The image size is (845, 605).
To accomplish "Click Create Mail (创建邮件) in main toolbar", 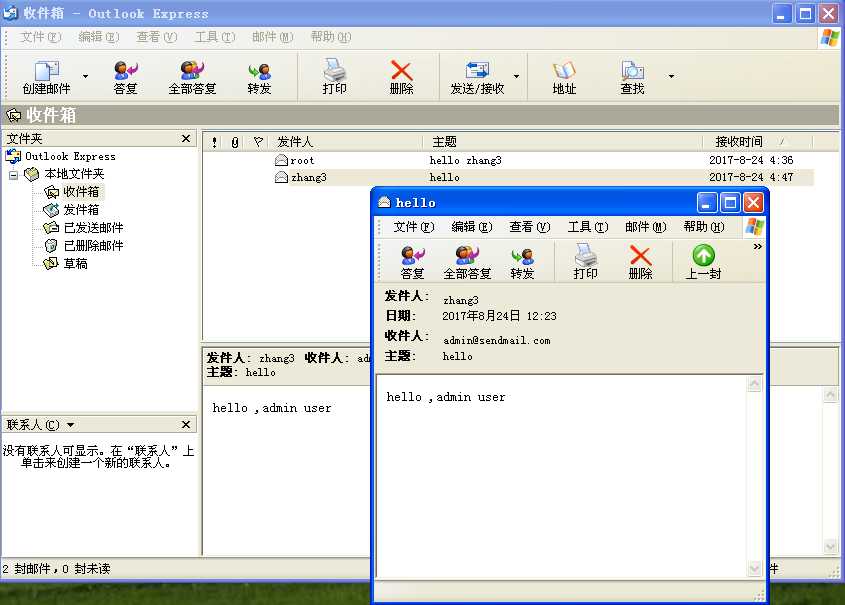I will click(x=46, y=78).
